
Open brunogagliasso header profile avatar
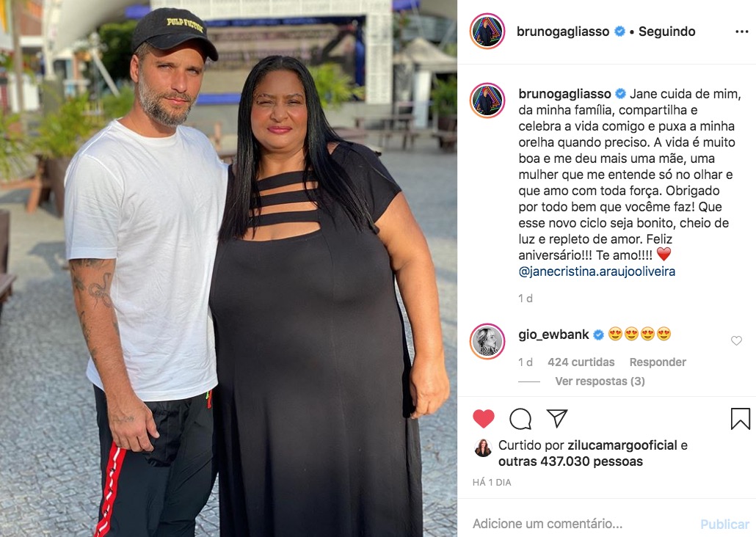click(x=487, y=32)
